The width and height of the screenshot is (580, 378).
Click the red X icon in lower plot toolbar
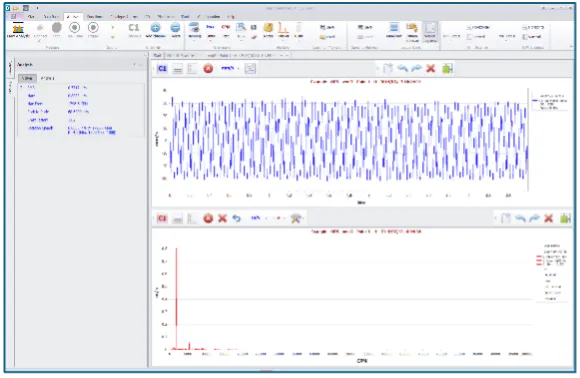pyautogui.click(x=222, y=219)
